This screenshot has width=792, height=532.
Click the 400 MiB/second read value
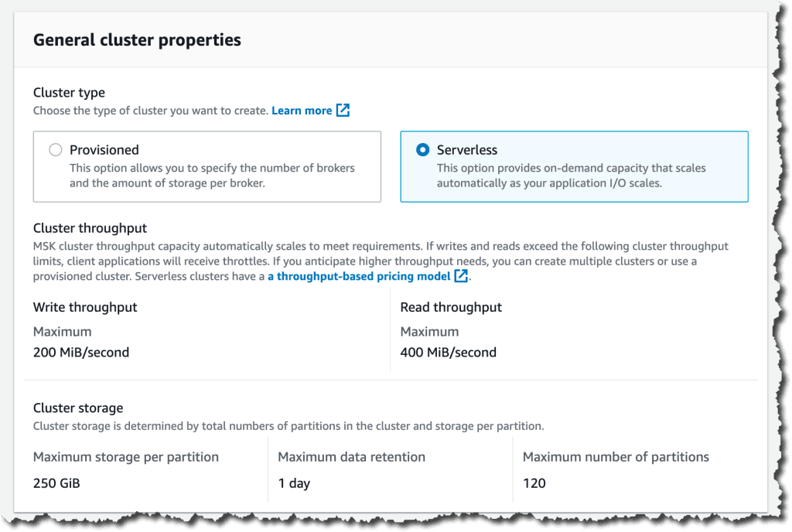449,353
